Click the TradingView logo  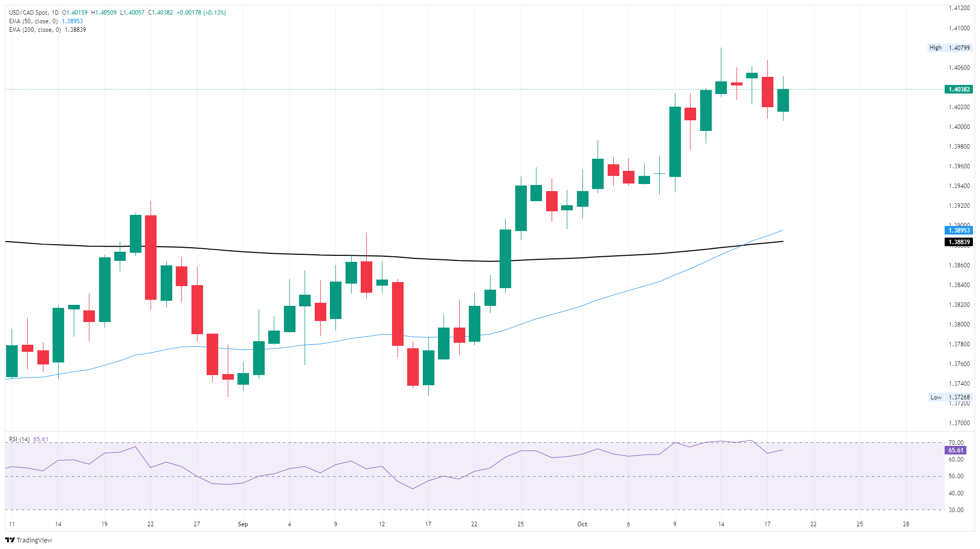29,540
